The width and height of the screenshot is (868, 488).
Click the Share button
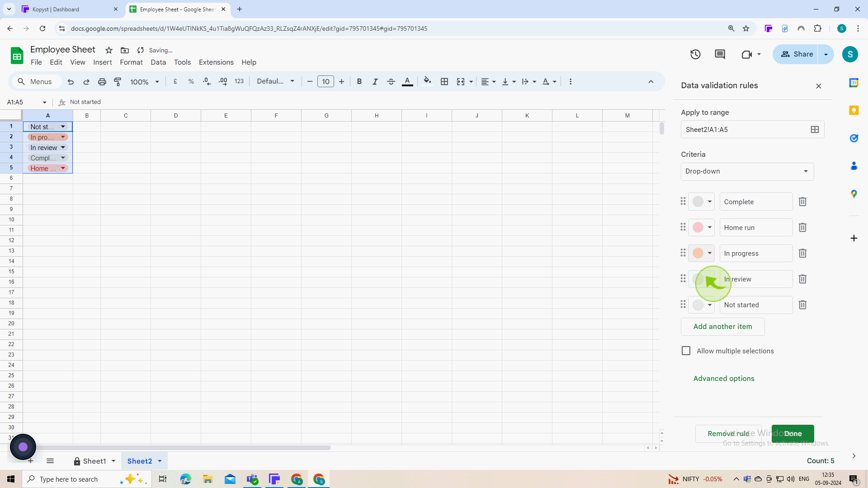point(797,54)
